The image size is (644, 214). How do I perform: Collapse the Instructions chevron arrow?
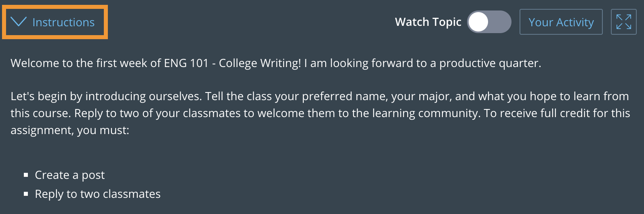(x=19, y=22)
